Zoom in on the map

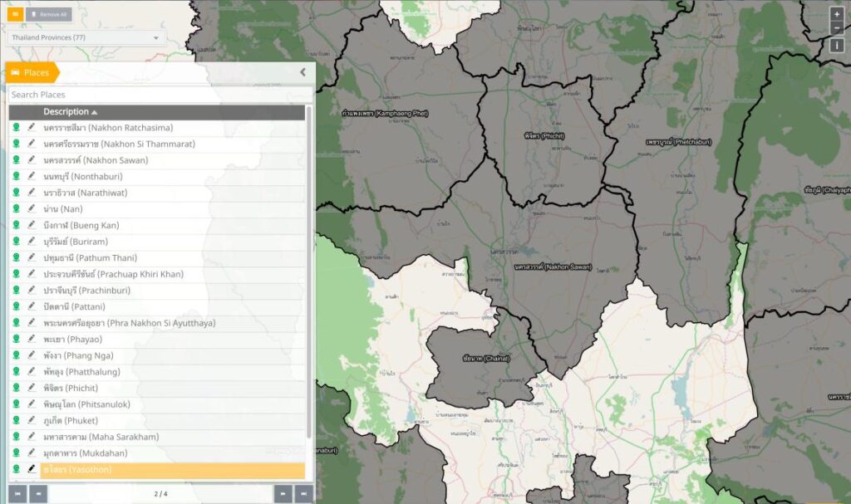click(x=837, y=14)
